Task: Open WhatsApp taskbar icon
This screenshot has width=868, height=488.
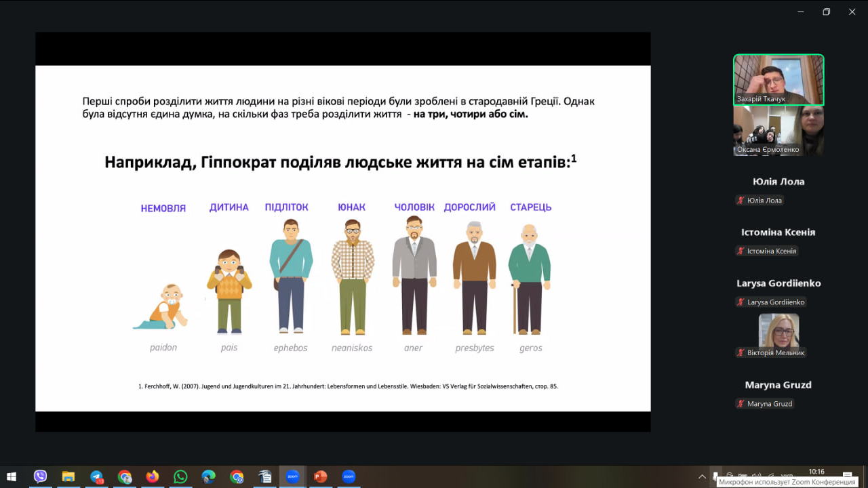Action: click(180, 476)
